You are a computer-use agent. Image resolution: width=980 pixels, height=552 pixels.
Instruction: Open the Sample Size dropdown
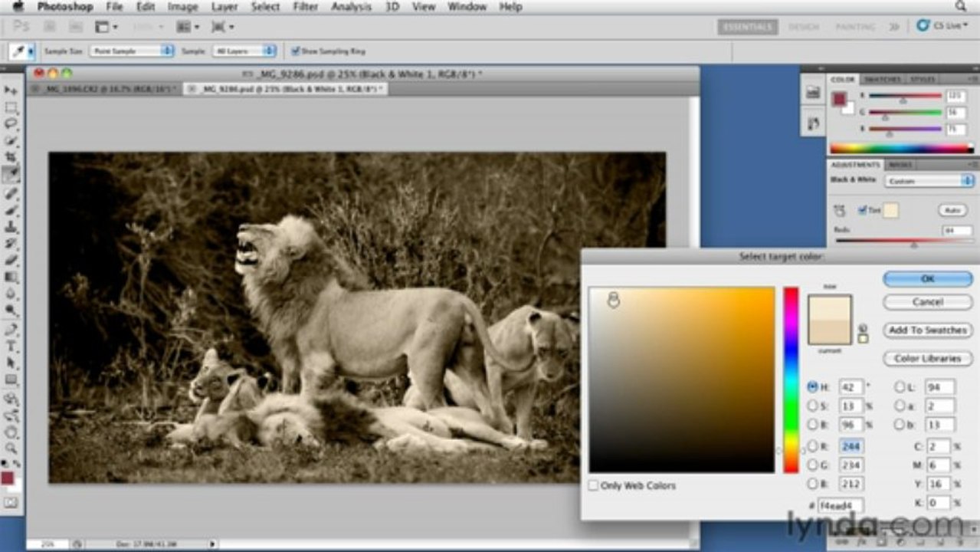coord(132,51)
